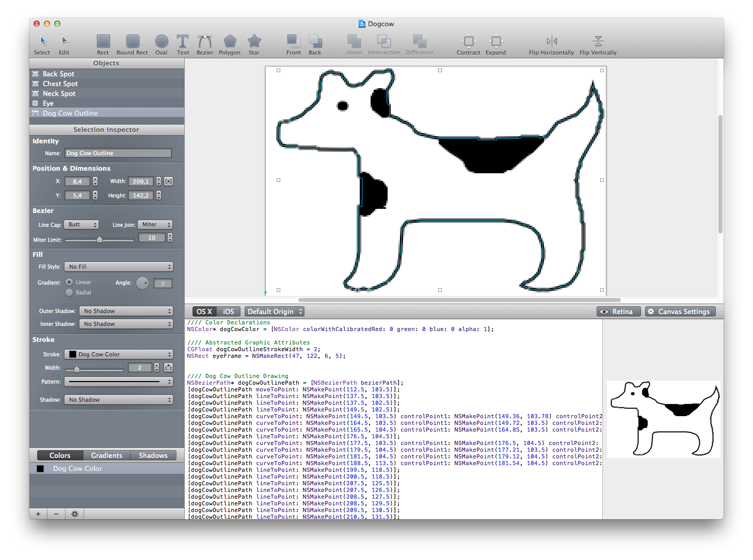
Task: Open Canvas Settings
Action: [680, 311]
